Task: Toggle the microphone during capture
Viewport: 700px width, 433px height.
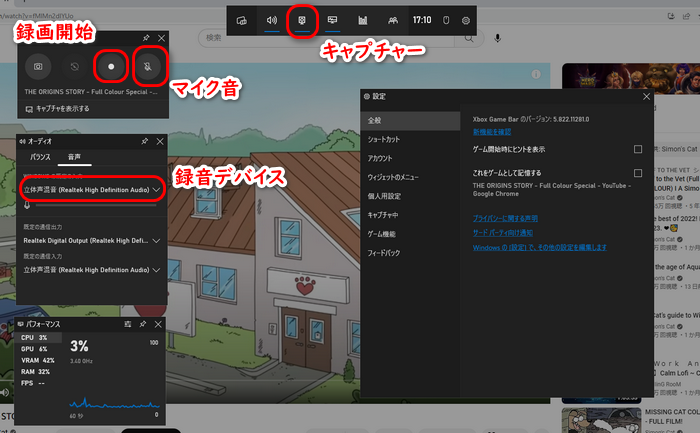Action: pos(147,65)
